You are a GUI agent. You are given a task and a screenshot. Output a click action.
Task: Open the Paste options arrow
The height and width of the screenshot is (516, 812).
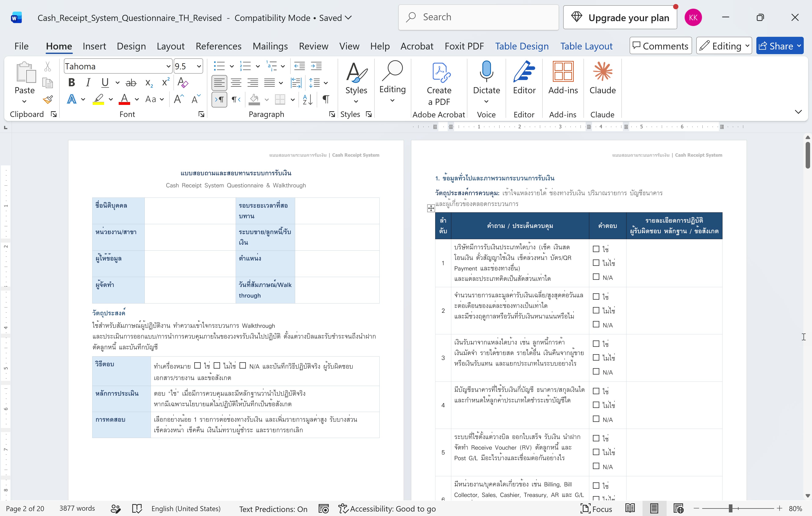[x=24, y=102]
